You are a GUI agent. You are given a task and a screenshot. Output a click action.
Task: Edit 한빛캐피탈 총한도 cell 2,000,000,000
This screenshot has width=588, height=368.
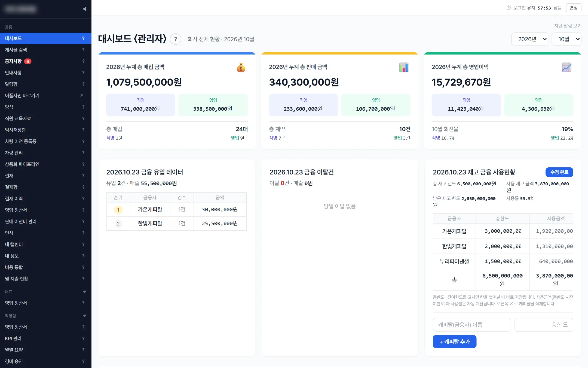pyautogui.click(x=503, y=246)
